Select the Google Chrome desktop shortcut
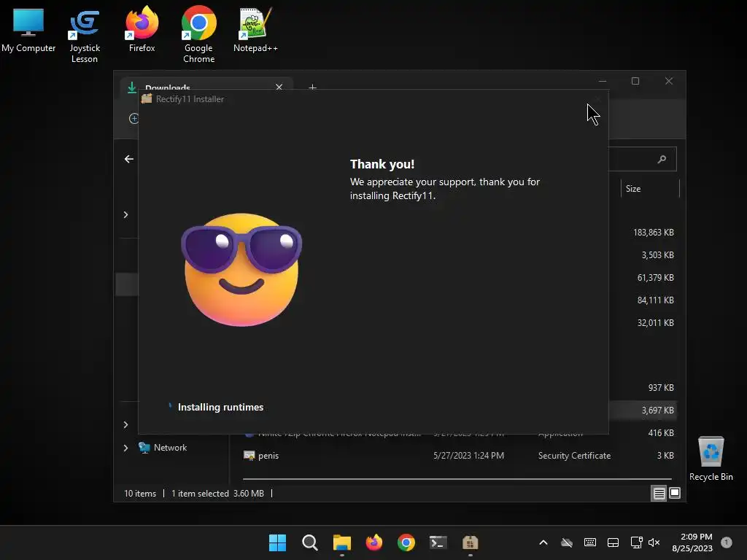747x560 pixels. pos(198,35)
